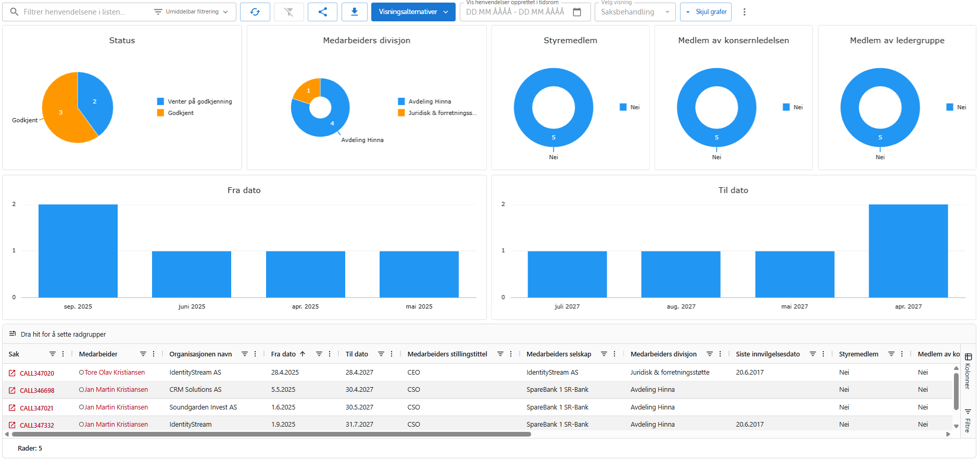980x461 pixels.
Task: Click the download export icon
Action: pos(354,12)
